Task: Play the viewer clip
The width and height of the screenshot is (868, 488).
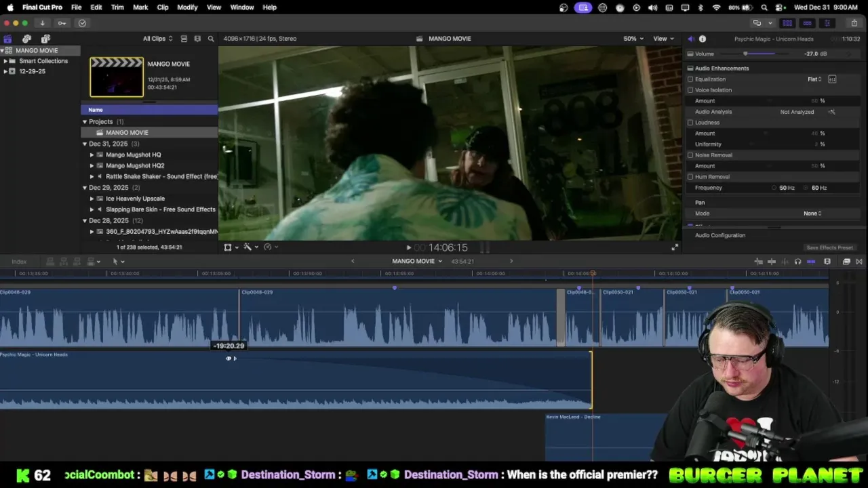Action: point(408,247)
